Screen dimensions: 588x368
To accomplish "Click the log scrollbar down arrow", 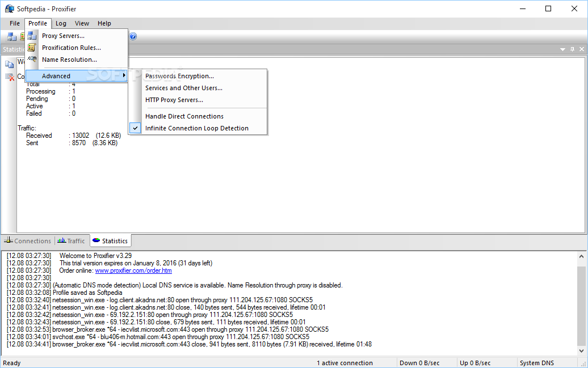I will tap(581, 351).
